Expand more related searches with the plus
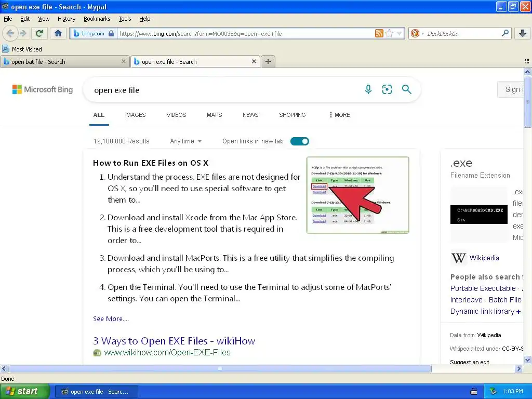This screenshot has height=399, width=532. pos(518,312)
